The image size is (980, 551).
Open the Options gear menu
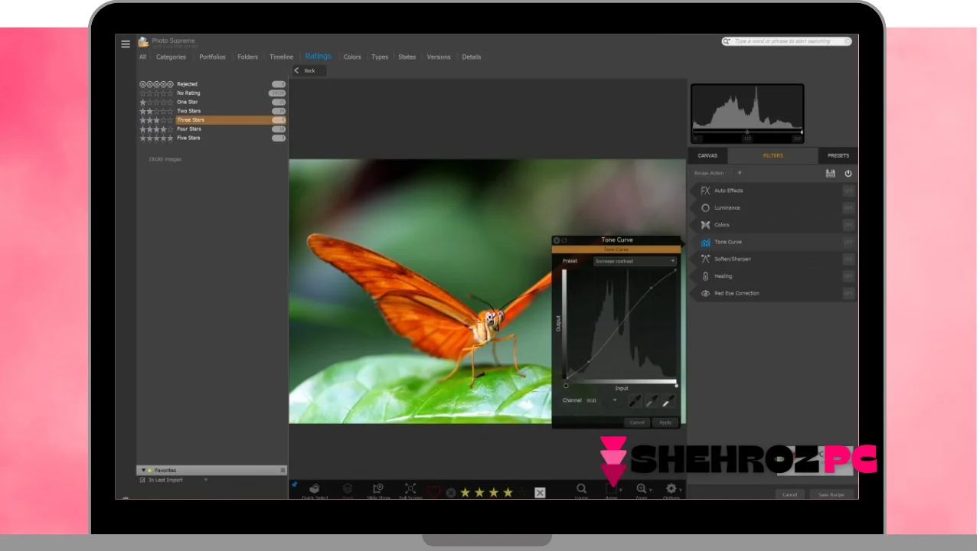(x=671, y=490)
